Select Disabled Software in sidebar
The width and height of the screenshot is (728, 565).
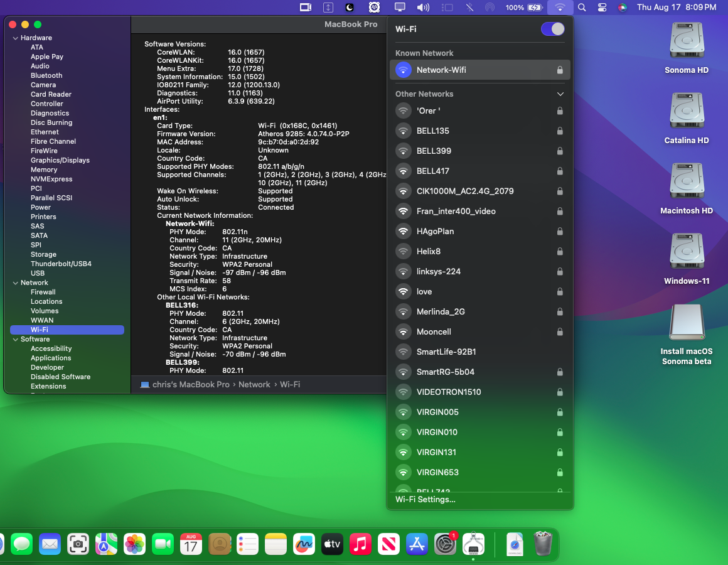(x=60, y=377)
